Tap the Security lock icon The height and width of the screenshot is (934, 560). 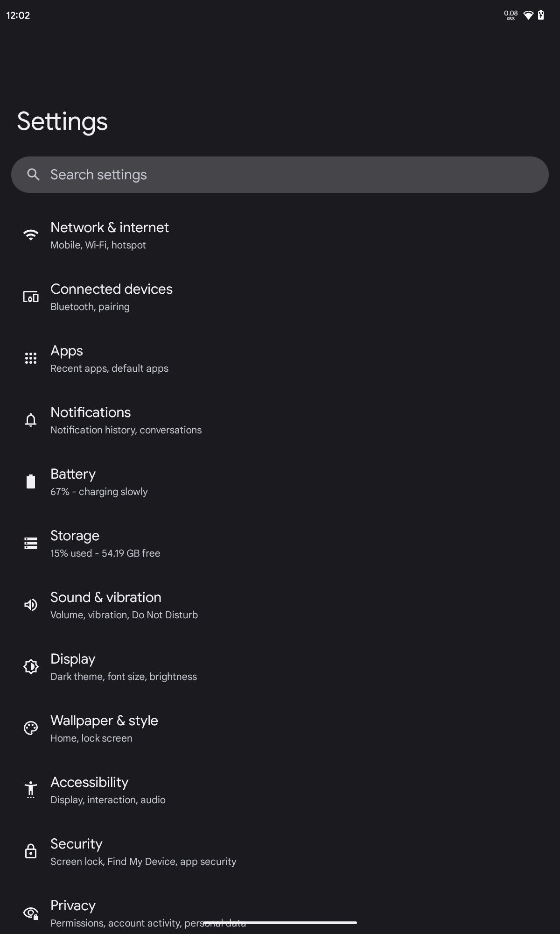click(31, 851)
